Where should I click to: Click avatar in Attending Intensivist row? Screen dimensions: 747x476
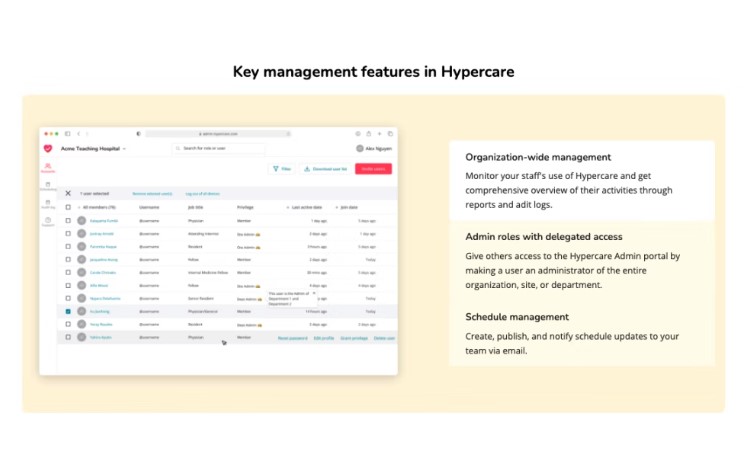82,233
